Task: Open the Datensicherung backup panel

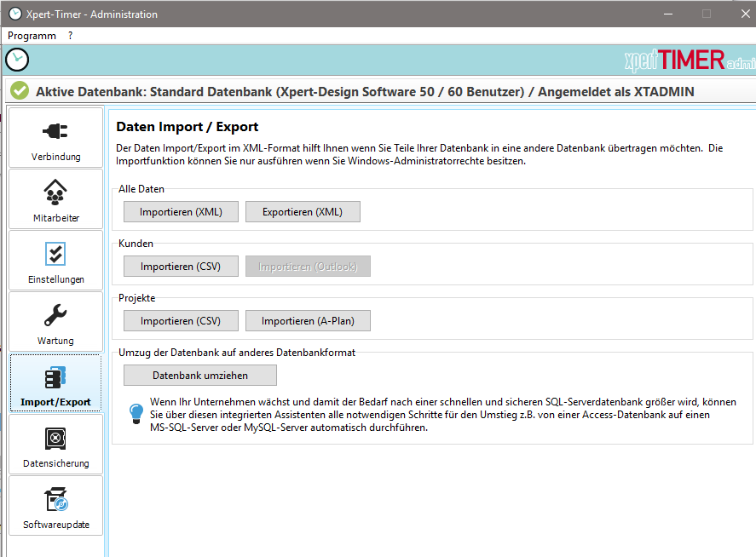Action: (x=55, y=443)
